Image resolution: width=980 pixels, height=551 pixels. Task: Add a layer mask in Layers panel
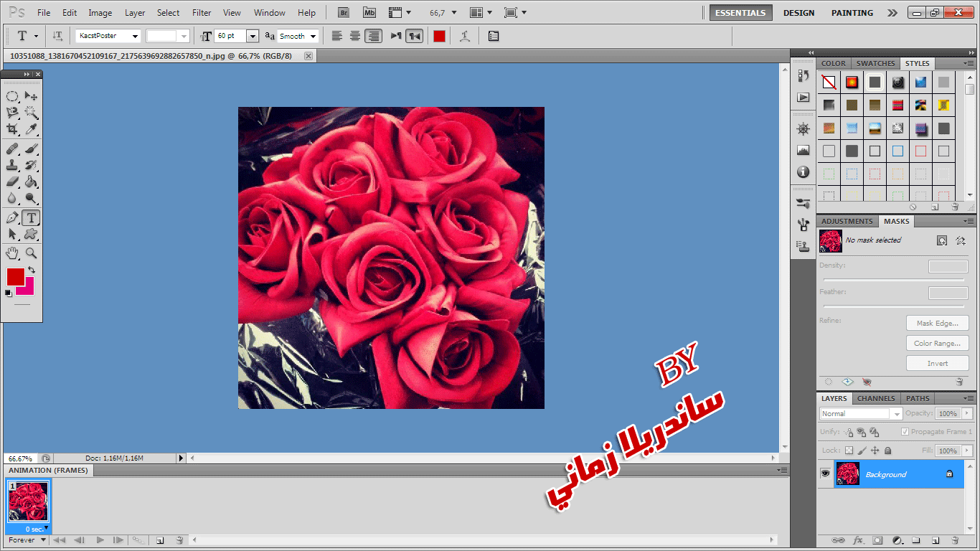coord(877,540)
